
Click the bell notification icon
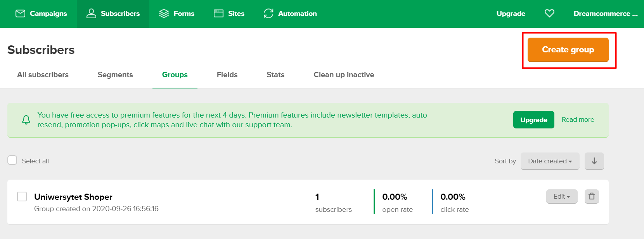point(26,120)
